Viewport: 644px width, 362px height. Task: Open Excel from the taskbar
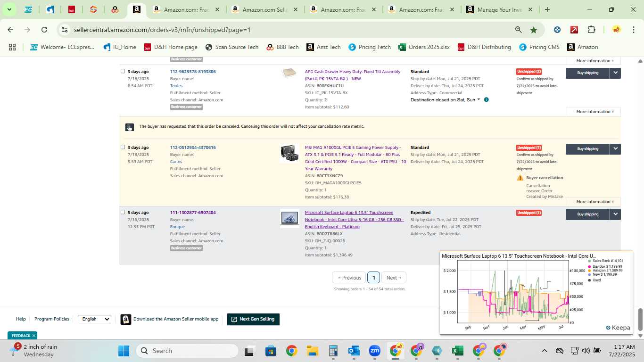coord(457,351)
